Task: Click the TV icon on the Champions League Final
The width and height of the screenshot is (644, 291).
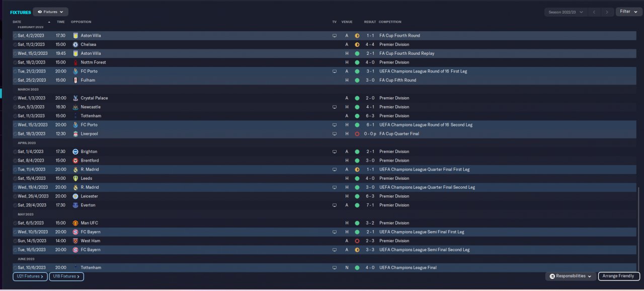Action: click(334, 268)
